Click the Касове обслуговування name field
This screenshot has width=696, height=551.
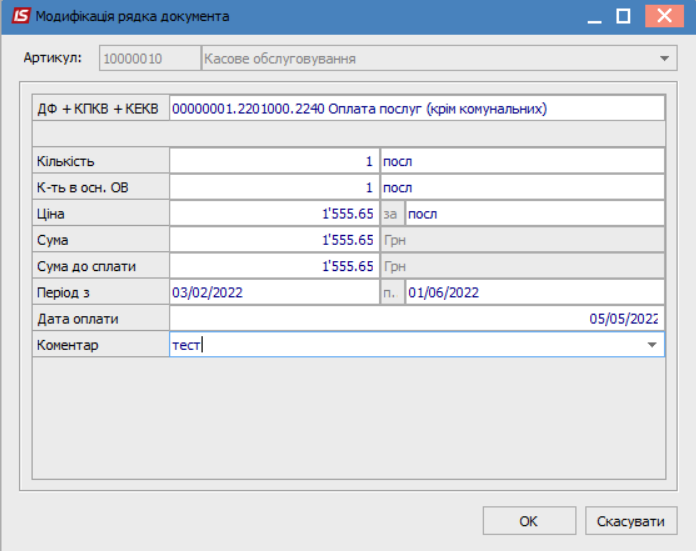[439, 58]
